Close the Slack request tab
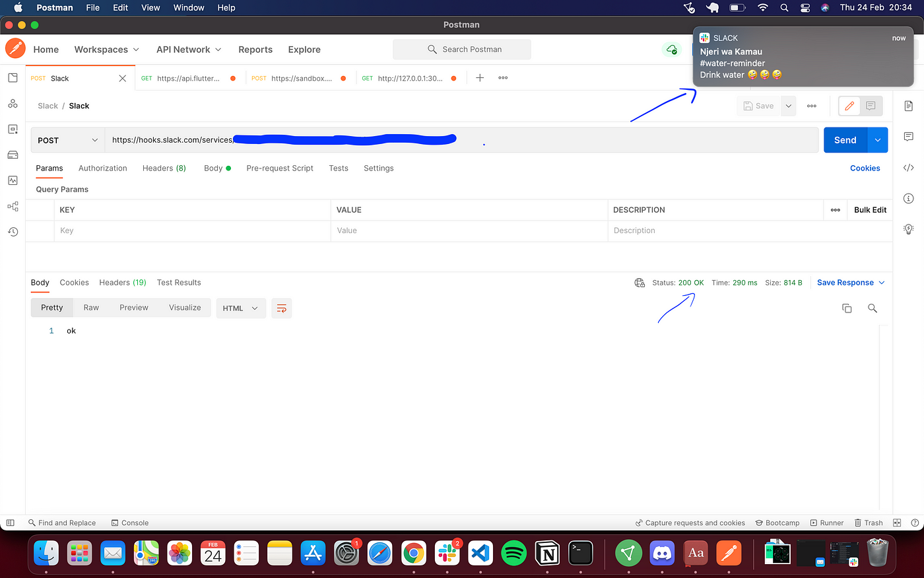The width and height of the screenshot is (924, 578). click(122, 78)
